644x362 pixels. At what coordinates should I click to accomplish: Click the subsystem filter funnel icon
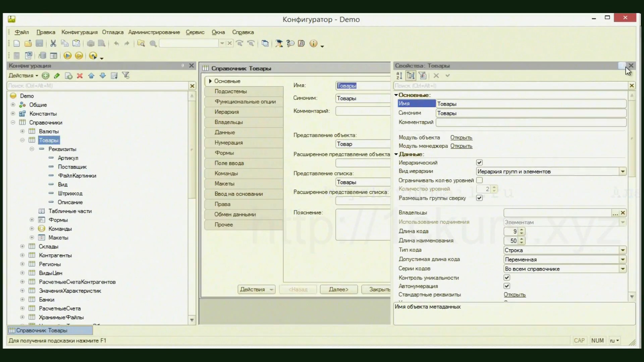click(x=126, y=76)
